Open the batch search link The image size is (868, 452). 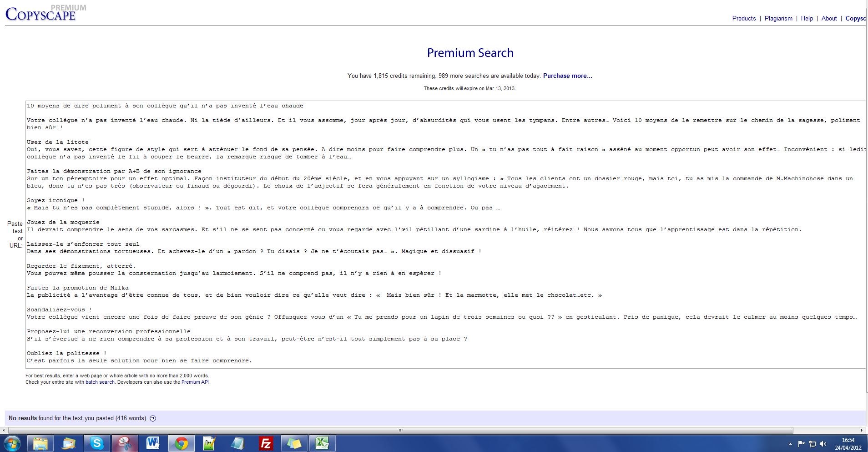point(100,382)
